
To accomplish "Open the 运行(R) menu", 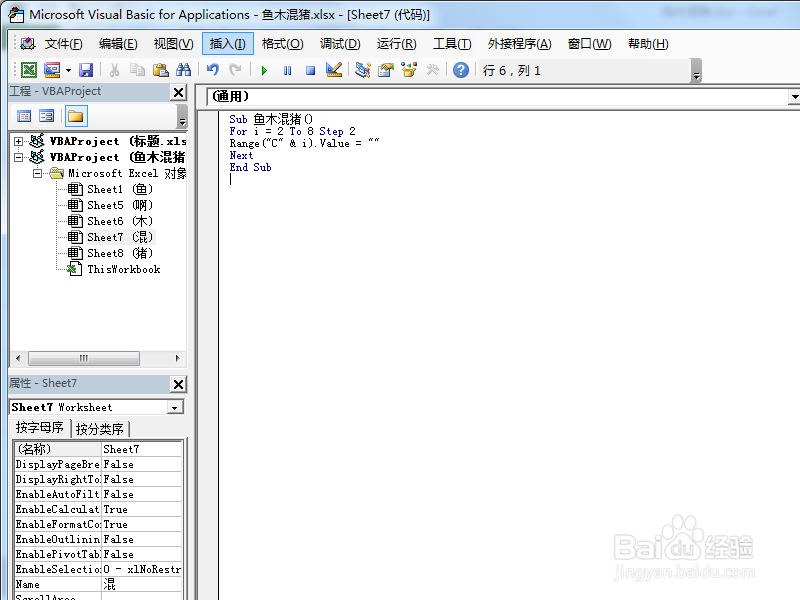I will click(x=396, y=44).
